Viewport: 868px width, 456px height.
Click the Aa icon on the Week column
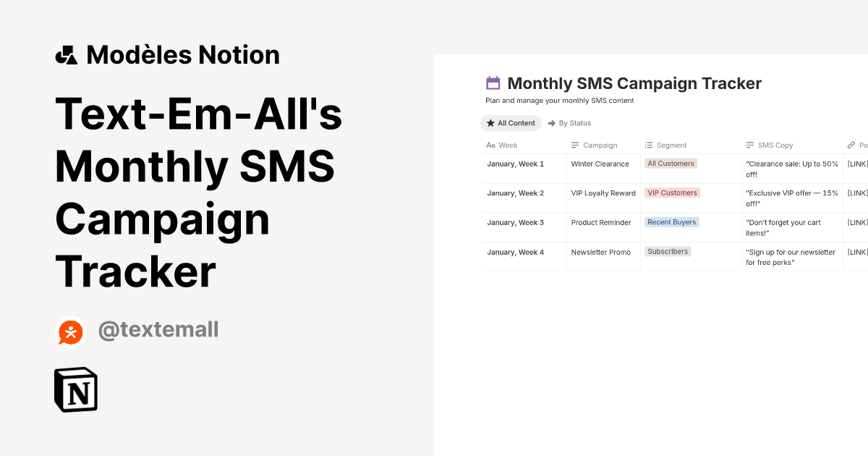pos(490,145)
